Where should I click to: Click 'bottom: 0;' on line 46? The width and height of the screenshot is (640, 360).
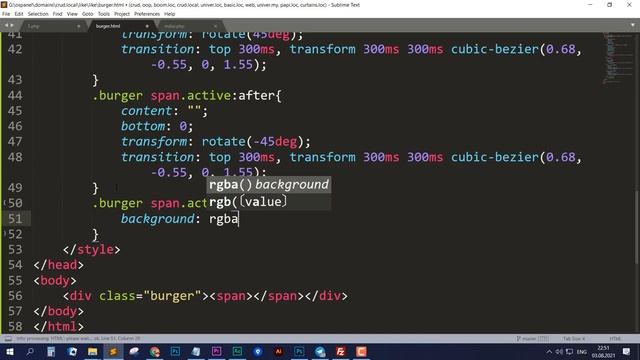click(x=157, y=126)
